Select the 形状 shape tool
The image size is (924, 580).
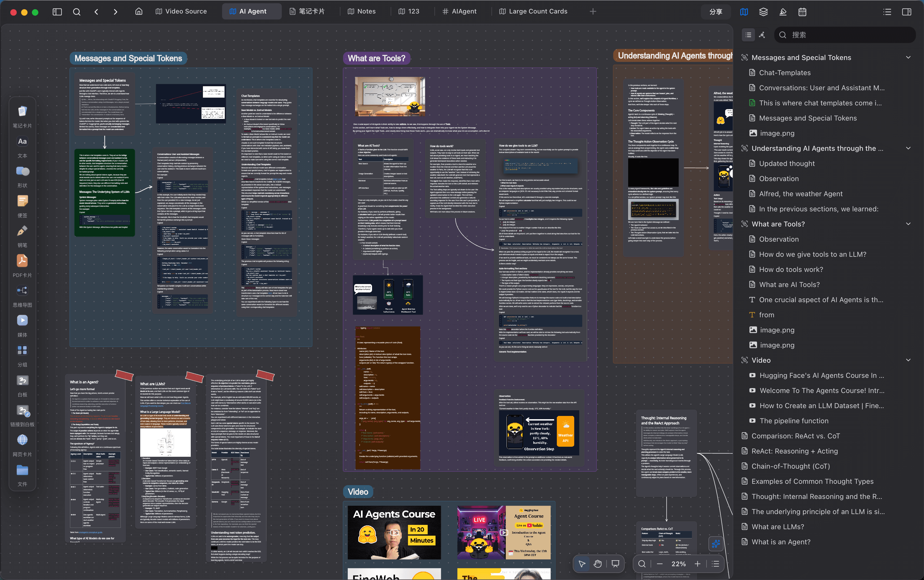(x=22, y=176)
